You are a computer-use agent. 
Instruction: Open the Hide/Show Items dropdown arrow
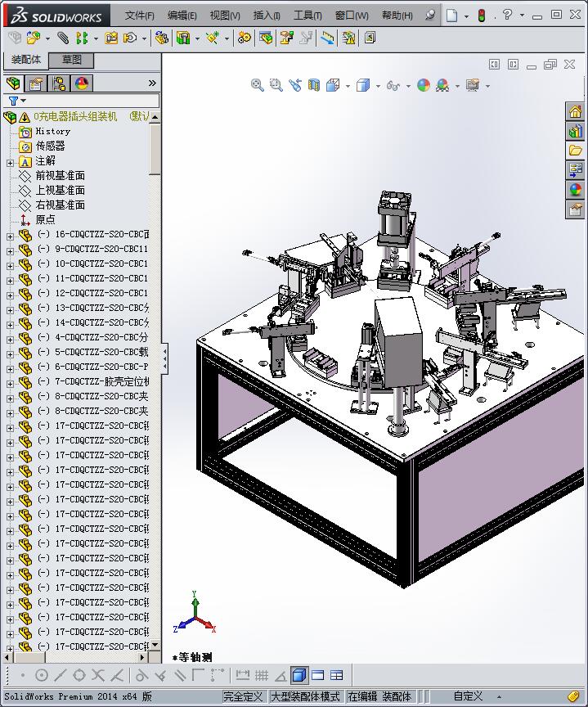point(408,86)
